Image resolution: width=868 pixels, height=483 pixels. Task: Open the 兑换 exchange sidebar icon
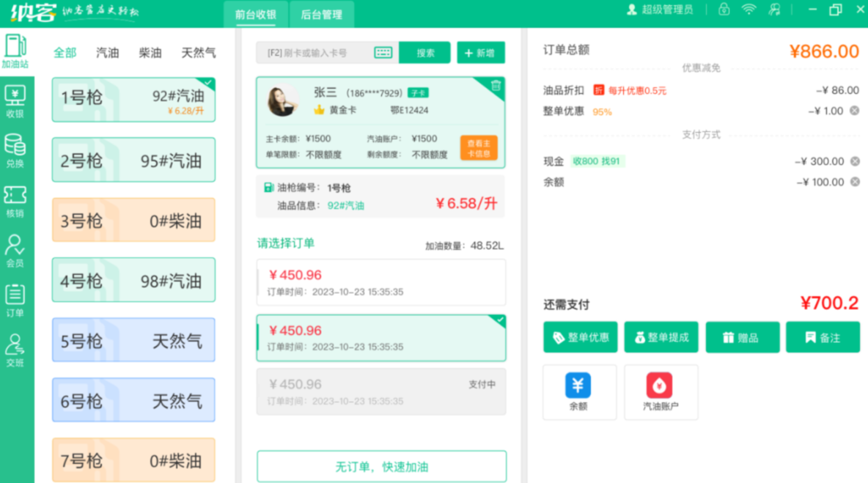pyautogui.click(x=15, y=151)
